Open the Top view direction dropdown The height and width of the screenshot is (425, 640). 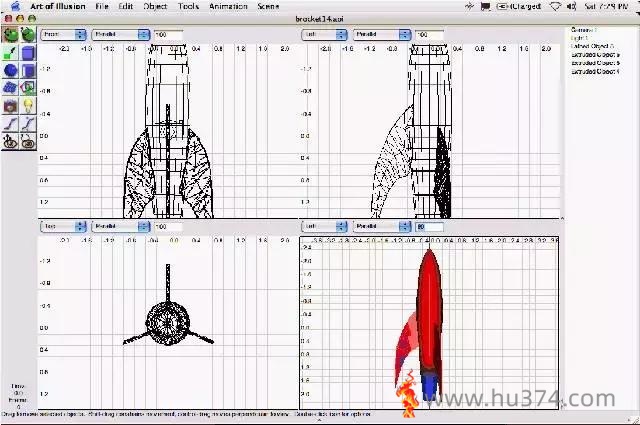tap(63, 226)
